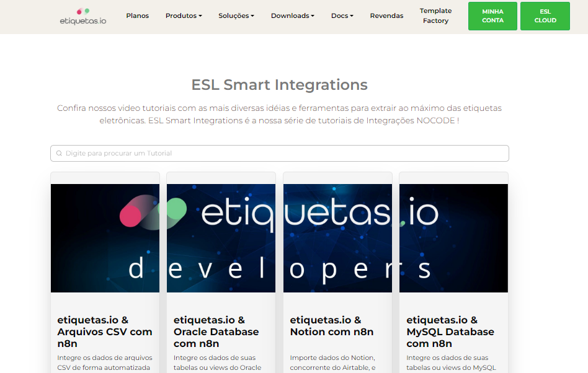Screen dimensions: 588x373
Task: Expand the Docs dropdown menu
Action: 342,15
